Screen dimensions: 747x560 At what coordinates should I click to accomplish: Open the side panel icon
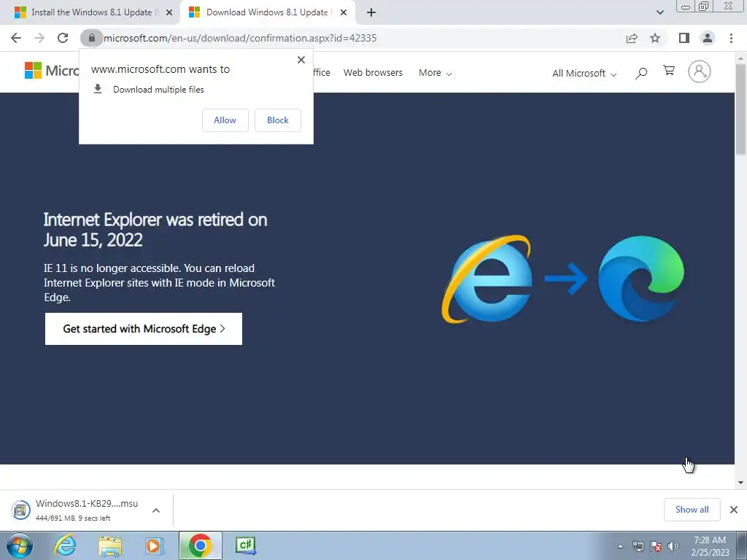click(x=684, y=38)
